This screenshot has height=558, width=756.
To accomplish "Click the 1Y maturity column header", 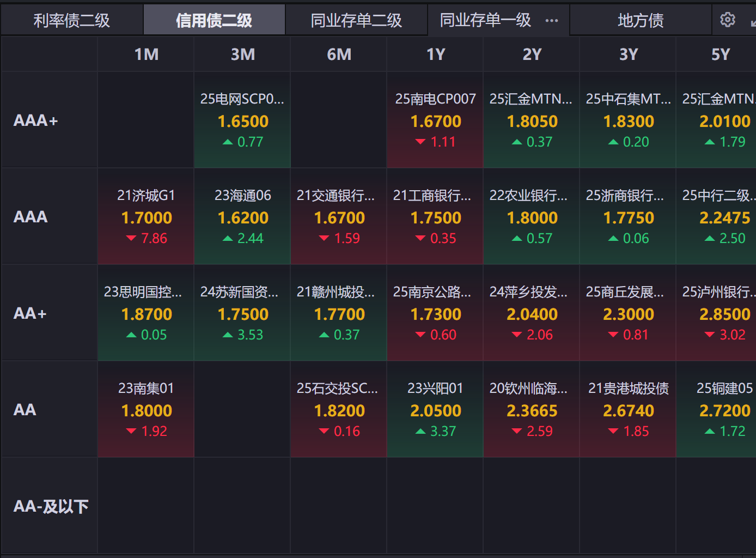I will (x=435, y=54).
